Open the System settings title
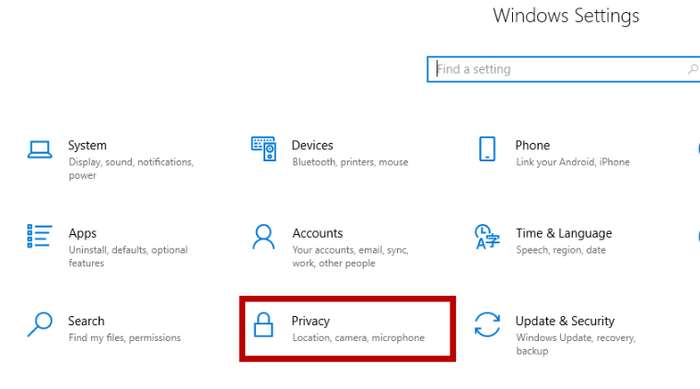700x389 pixels. click(x=87, y=145)
